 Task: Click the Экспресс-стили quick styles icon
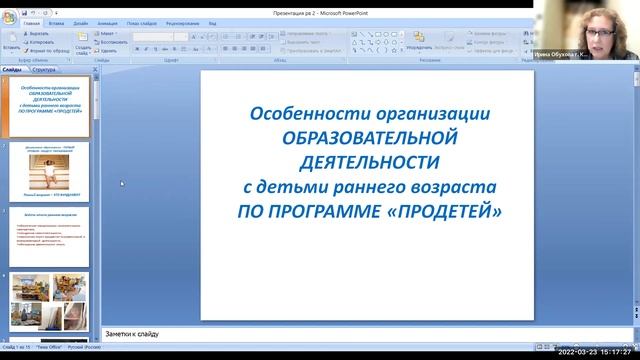(449, 38)
